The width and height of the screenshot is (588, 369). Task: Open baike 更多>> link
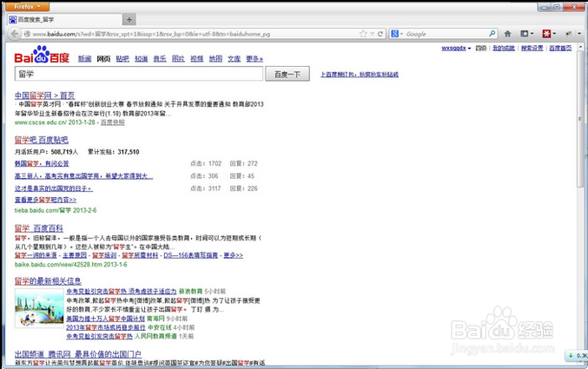[234, 255]
